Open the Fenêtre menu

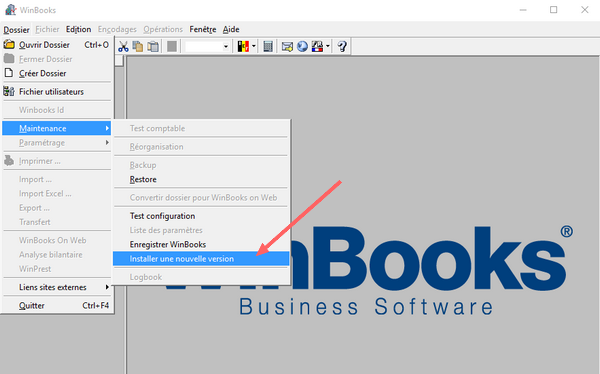[x=203, y=29]
